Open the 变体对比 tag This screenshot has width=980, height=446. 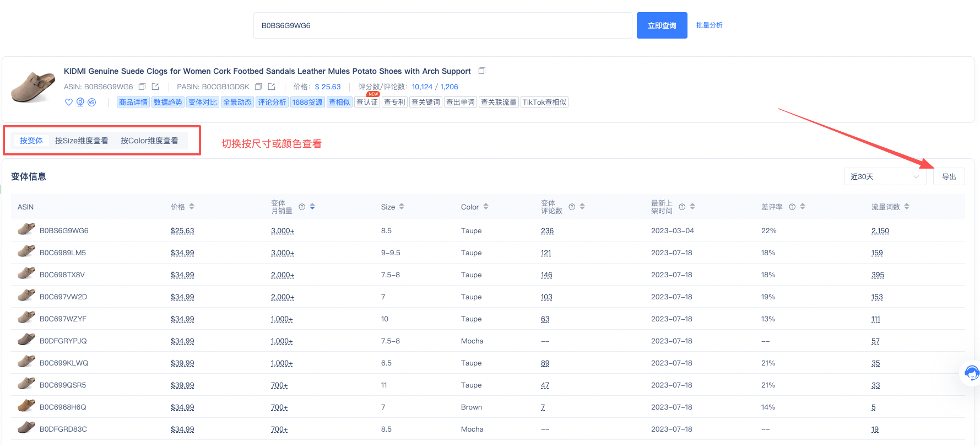(x=203, y=102)
